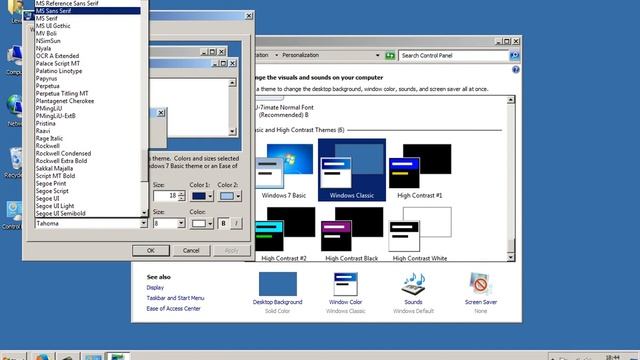This screenshot has width=640, height=360.
Task: Select High Contrast Black theme
Action: click(352, 234)
